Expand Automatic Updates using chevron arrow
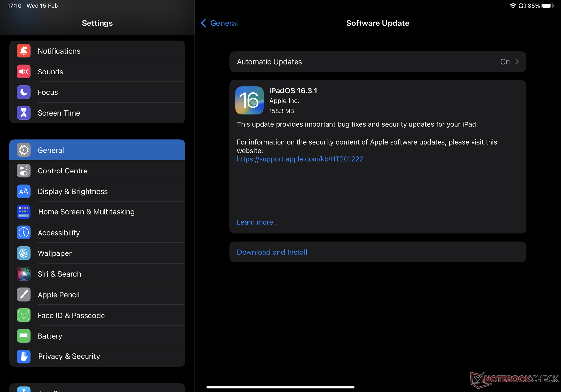Screen dimensions: 561x392 coord(517,62)
